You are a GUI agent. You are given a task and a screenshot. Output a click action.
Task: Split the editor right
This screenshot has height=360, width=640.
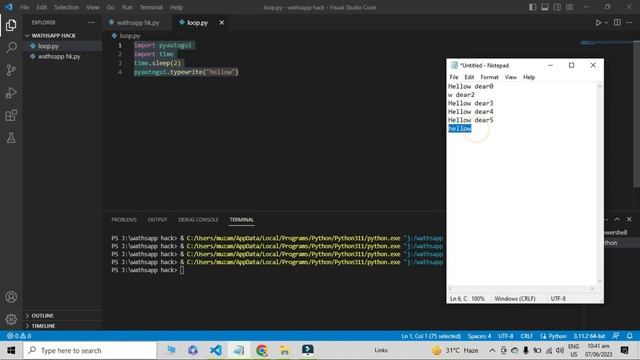point(617,22)
